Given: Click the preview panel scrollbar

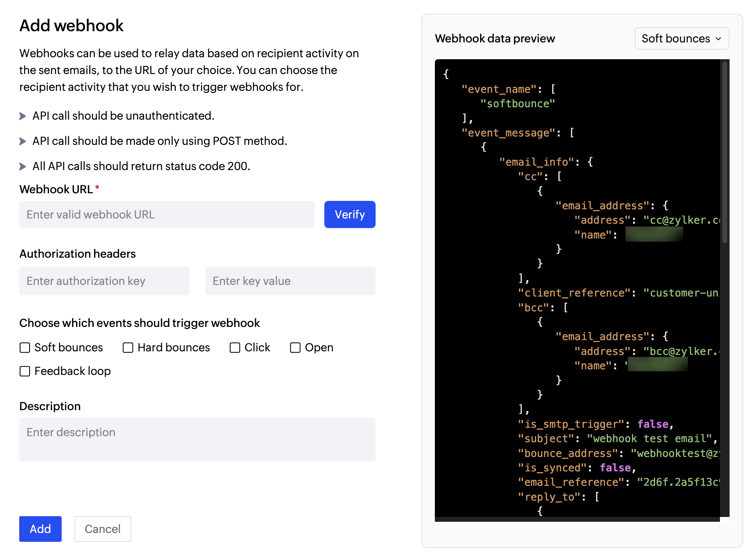Looking at the screenshot, I should coord(725,152).
